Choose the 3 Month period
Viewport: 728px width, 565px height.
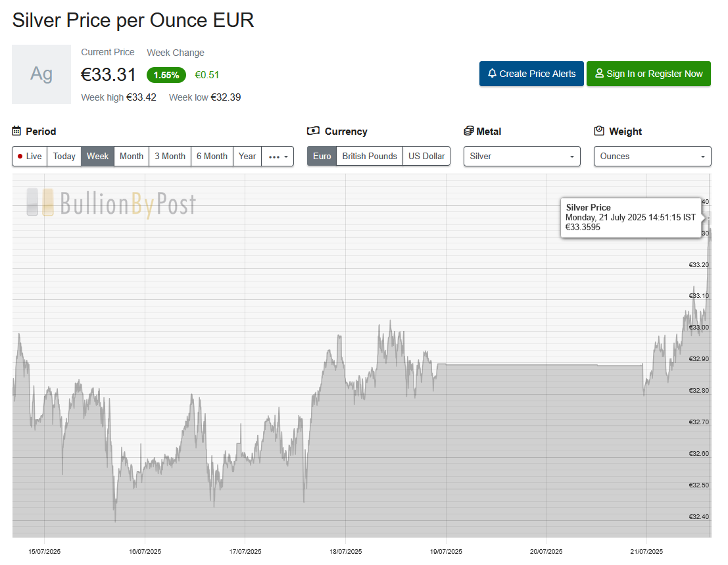tap(170, 156)
